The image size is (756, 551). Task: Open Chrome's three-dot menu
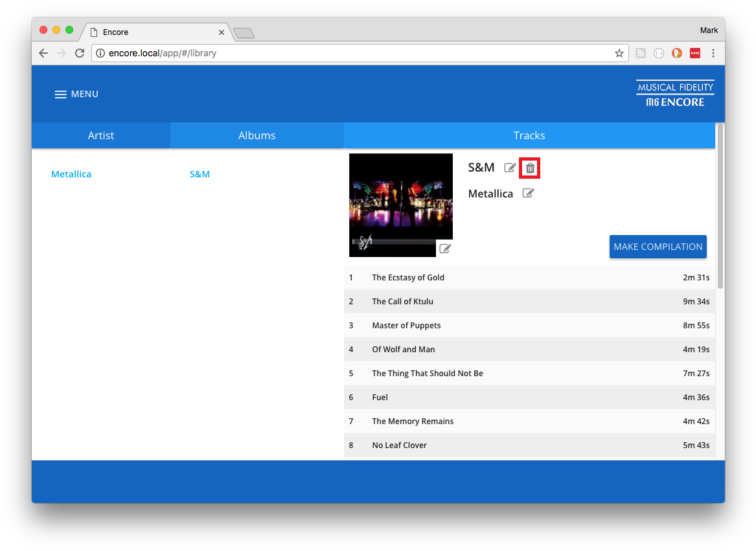click(713, 53)
